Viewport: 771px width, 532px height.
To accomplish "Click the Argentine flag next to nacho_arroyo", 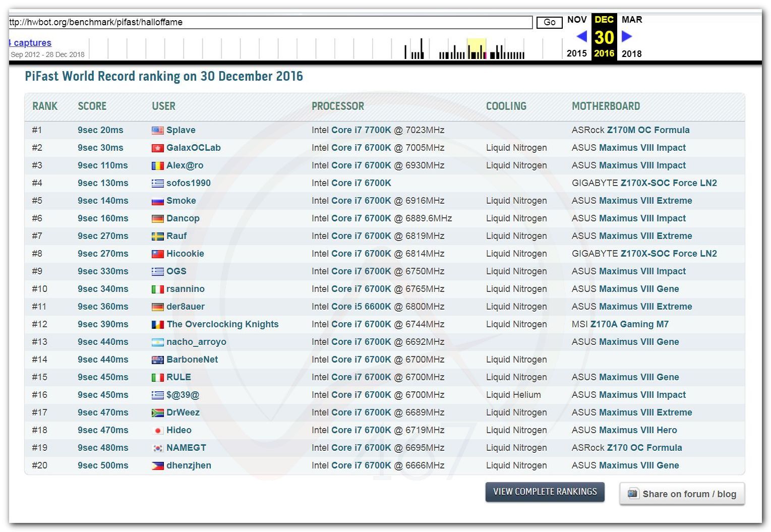I will 157,342.
